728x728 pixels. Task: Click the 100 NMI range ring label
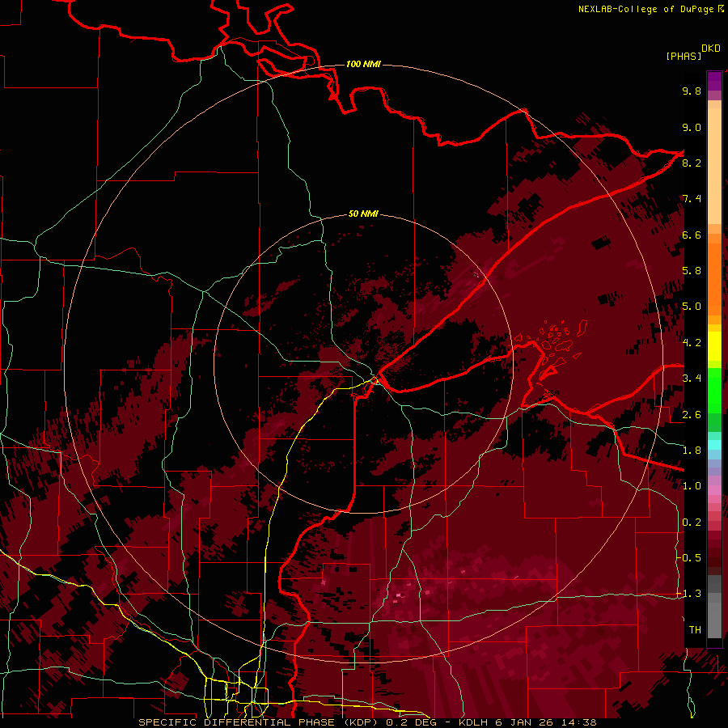[x=363, y=64]
